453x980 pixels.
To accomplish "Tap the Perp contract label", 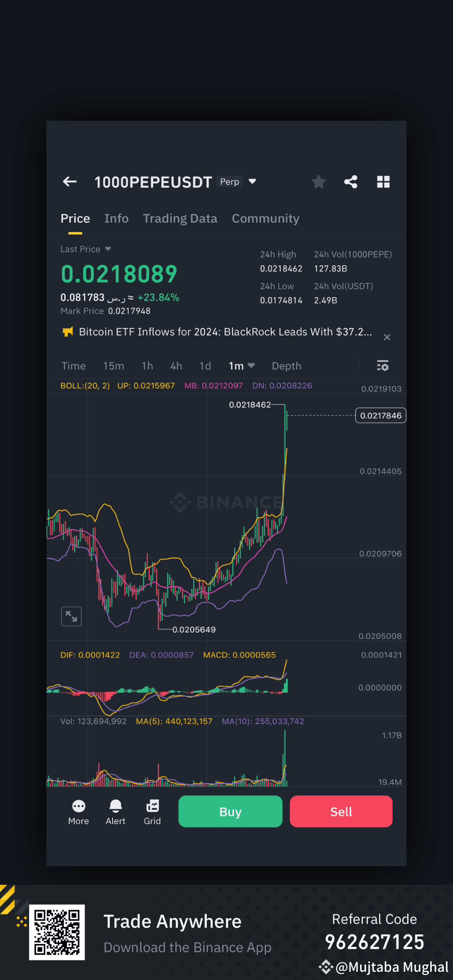I will 229,182.
